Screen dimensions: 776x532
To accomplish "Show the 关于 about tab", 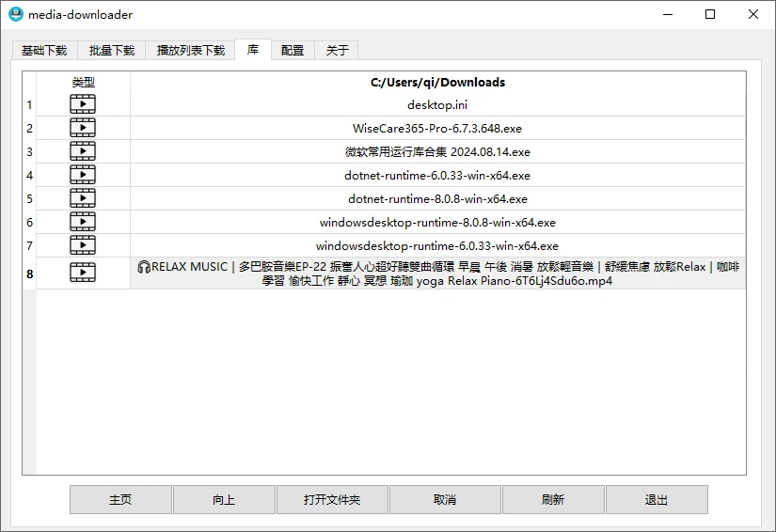I will click(337, 51).
